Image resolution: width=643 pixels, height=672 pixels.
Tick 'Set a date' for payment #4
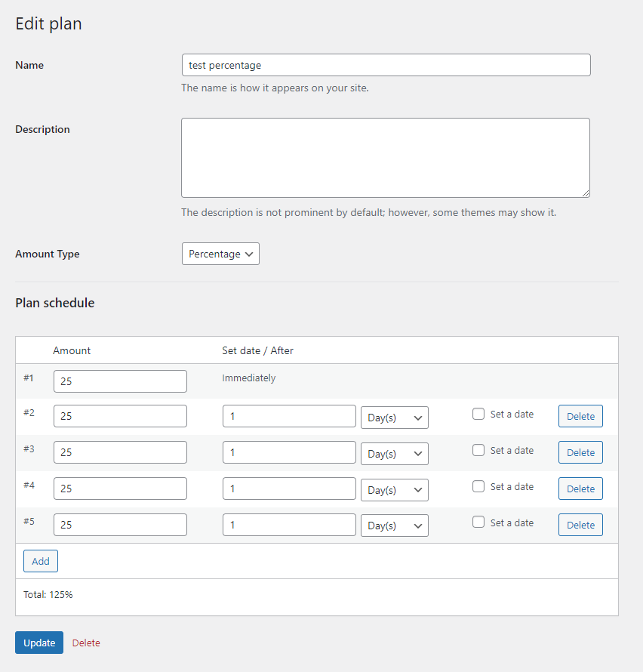(x=478, y=486)
